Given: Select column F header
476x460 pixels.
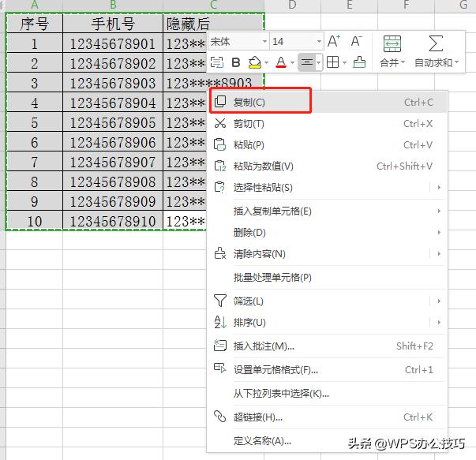Looking at the screenshot, I should point(407,6).
